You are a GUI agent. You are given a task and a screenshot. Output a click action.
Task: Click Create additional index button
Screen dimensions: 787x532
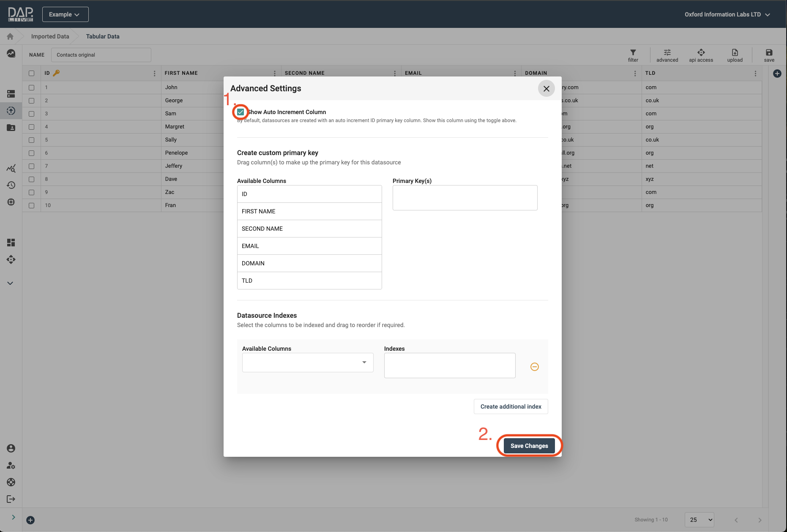(x=511, y=407)
